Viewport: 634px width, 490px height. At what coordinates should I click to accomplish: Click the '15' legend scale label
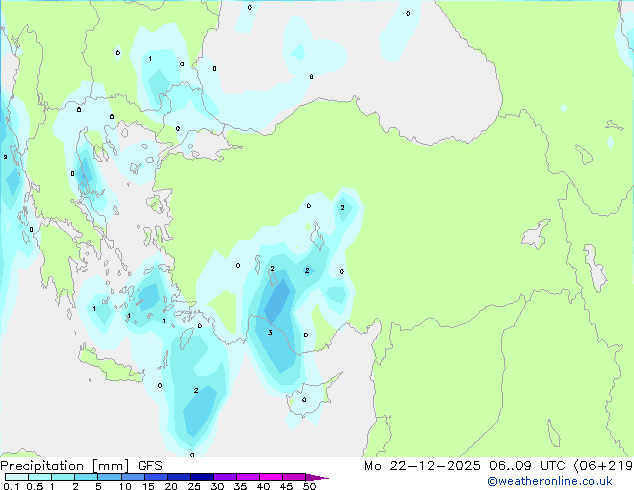(x=148, y=486)
